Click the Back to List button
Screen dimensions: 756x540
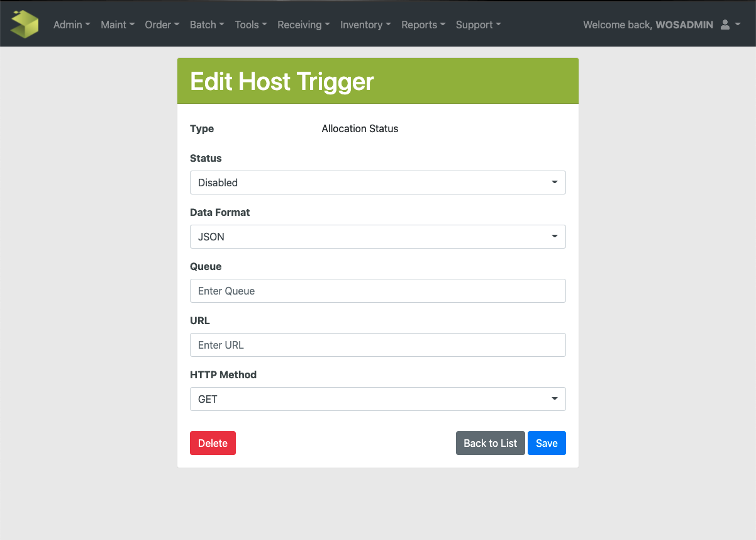tap(490, 443)
